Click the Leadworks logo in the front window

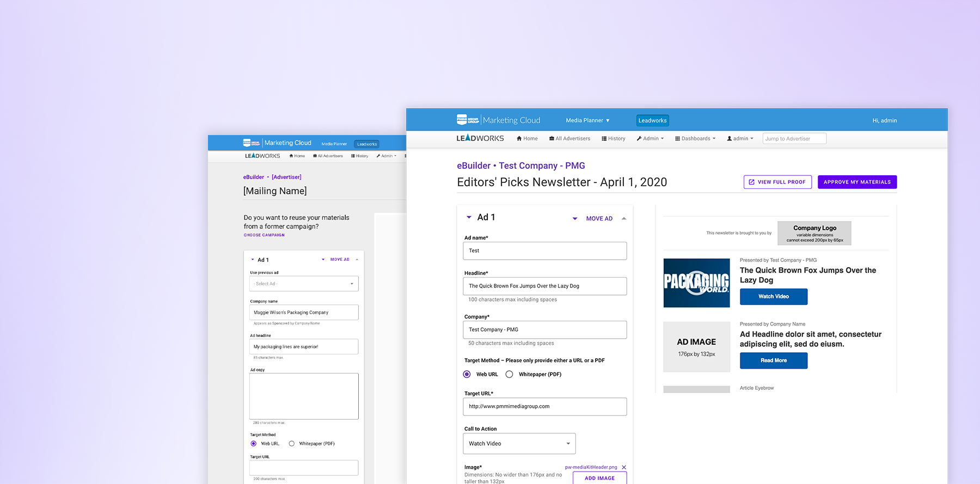480,138
